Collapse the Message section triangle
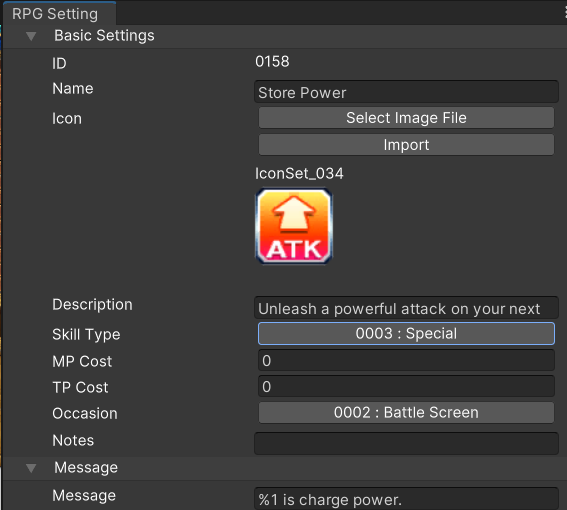 coord(31,468)
